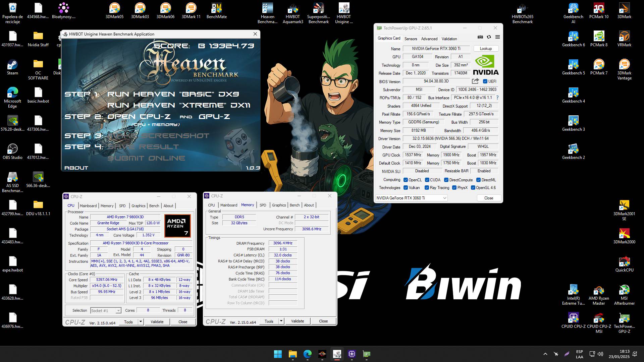Toggle DirectML checkbox
This screenshot has width=644, height=362.
[478, 180]
